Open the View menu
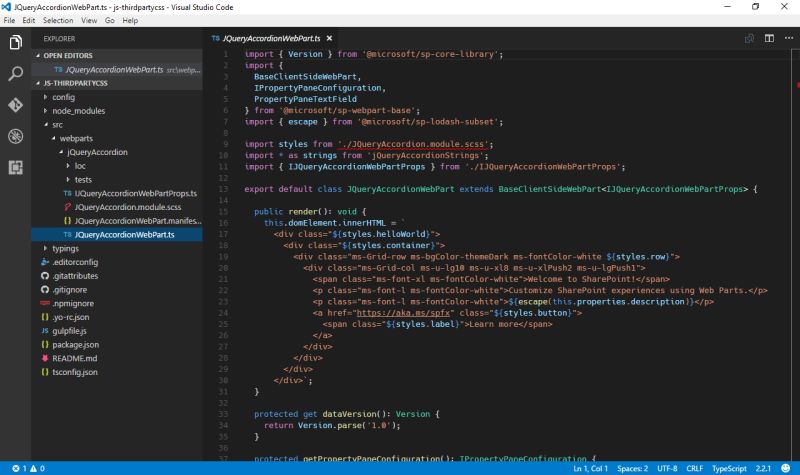Screen dimensions: 800x475 tap(89, 20)
